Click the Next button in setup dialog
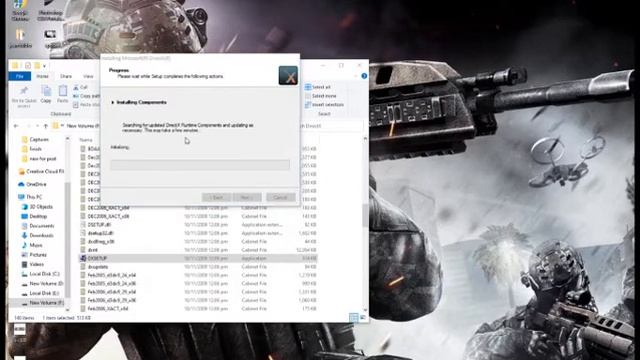Screen dimensions: 640x360 tap(247, 198)
